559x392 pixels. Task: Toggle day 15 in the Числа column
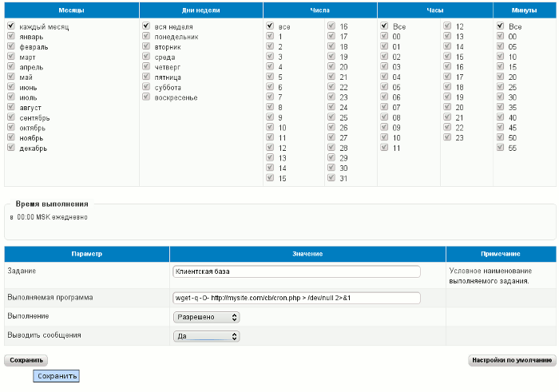click(270, 178)
